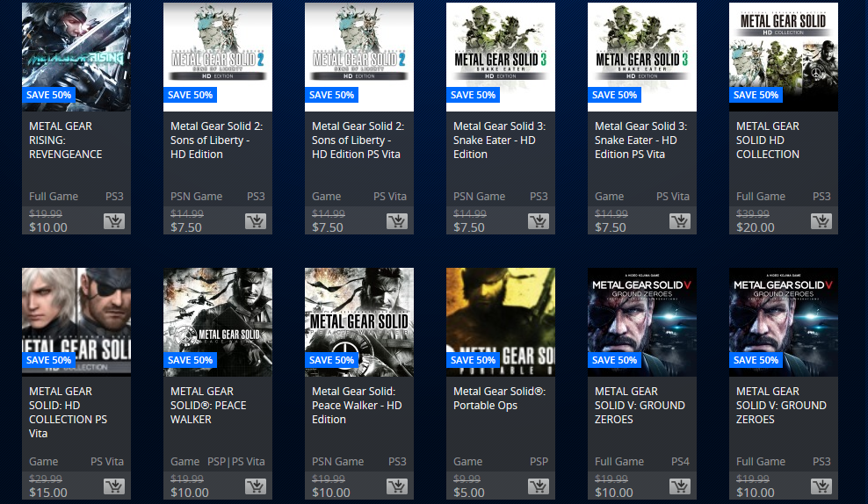Viewport: 868px width, 504px height.
Task: Click $15.00 price on HD Collection PS Vita
Action: tap(48, 493)
